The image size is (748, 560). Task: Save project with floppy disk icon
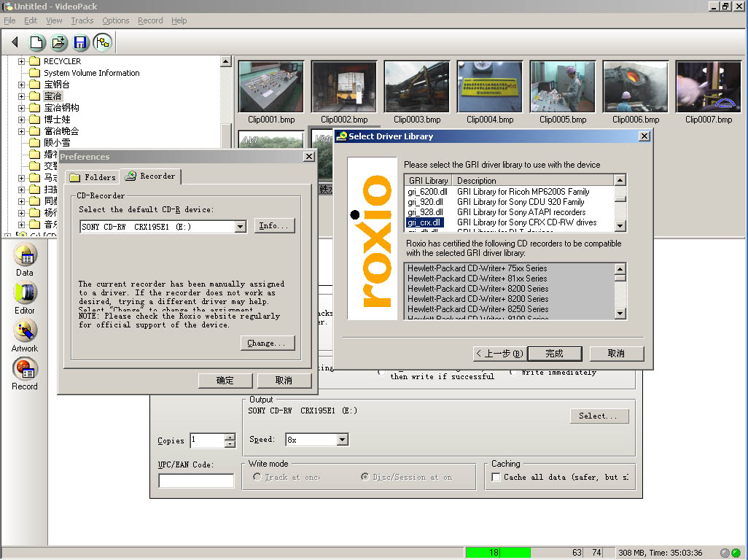pyautogui.click(x=81, y=42)
